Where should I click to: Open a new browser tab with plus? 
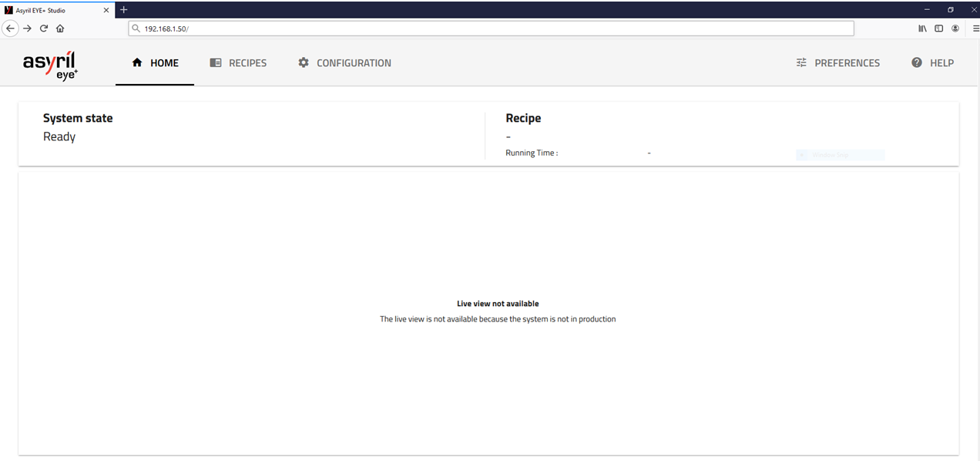point(123,10)
